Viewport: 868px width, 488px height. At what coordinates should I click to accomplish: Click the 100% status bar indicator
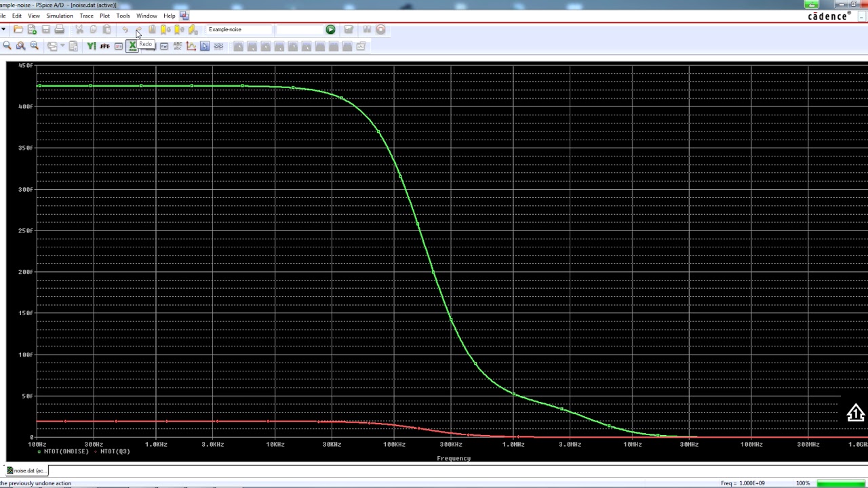tap(803, 483)
